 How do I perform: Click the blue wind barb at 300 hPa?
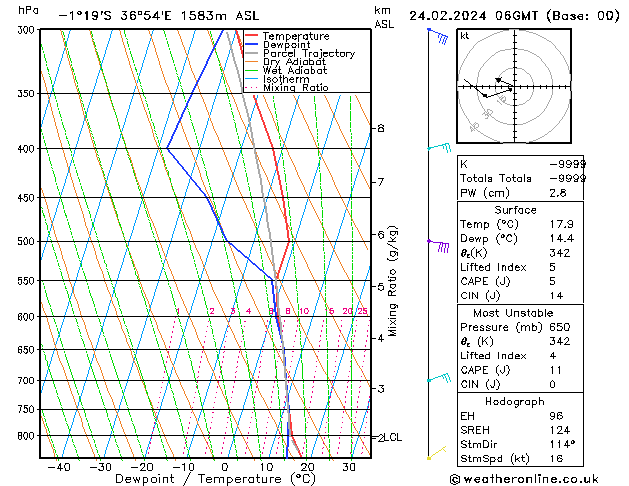[x=437, y=35]
